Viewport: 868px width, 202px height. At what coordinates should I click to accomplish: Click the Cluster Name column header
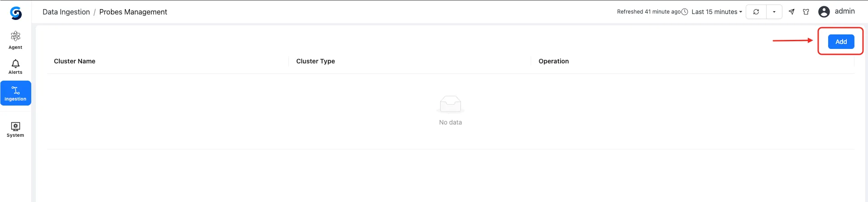tap(75, 61)
